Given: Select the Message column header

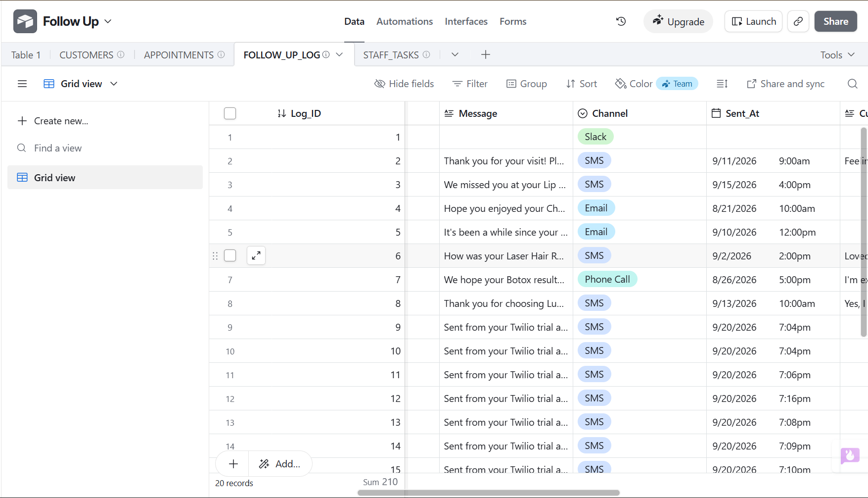Looking at the screenshot, I should pyautogui.click(x=506, y=113).
